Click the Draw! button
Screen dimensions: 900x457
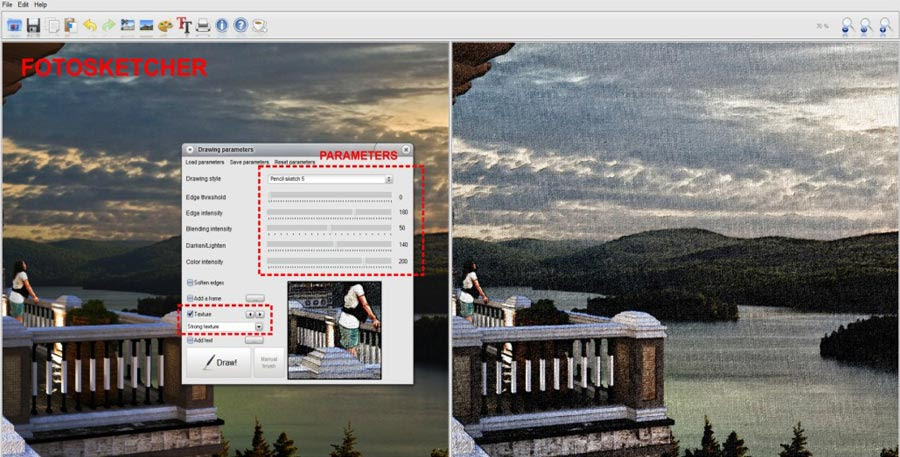219,362
